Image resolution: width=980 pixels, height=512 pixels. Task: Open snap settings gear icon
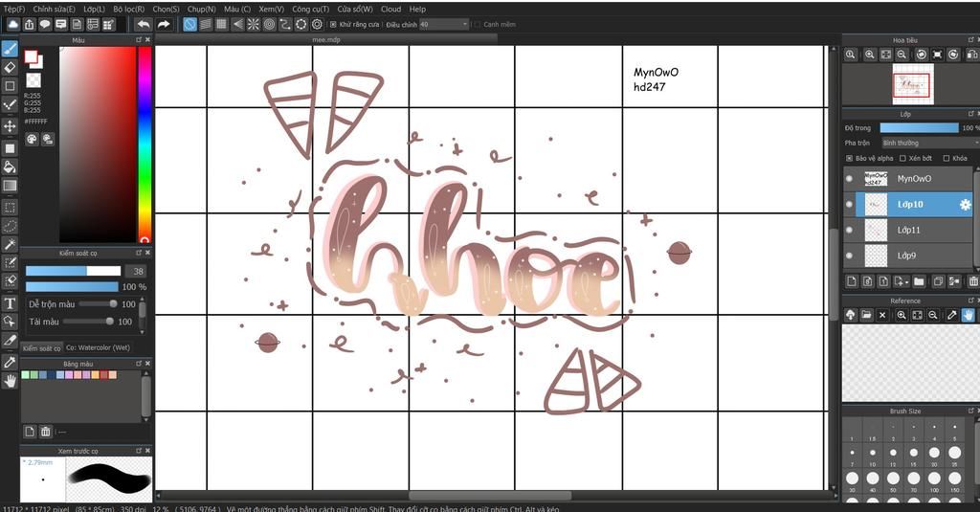click(x=317, y=24)
